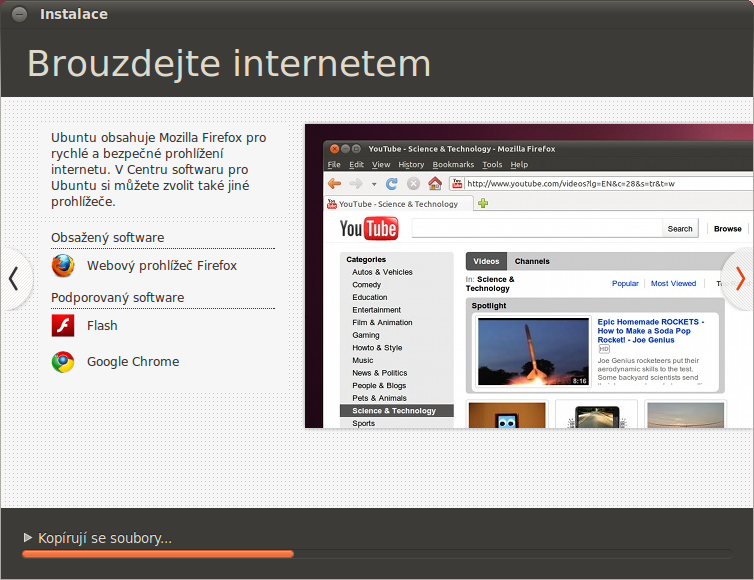Open the Help menu in Firefox screenshot

519,164
